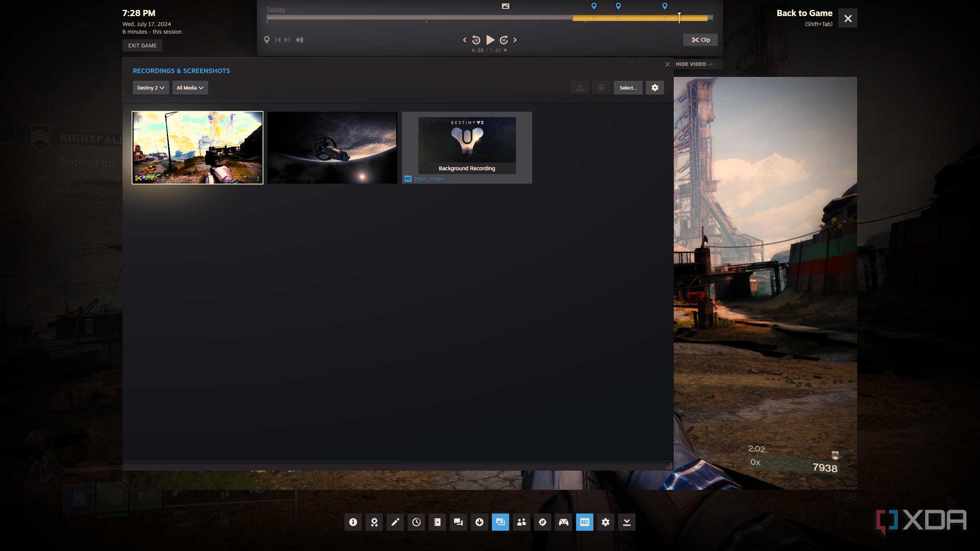Step forward with the right chevron
The height and width of the screenshot is (551, 980).
click(515, 40)
